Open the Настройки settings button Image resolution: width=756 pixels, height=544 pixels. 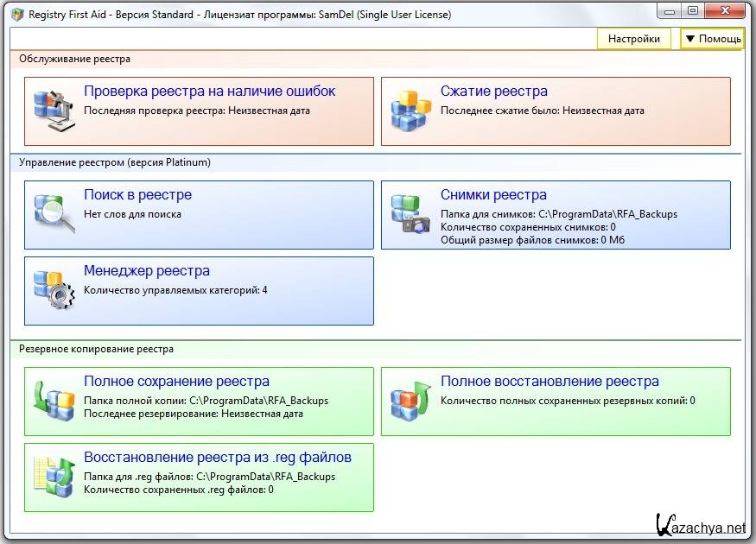(633, 39)
